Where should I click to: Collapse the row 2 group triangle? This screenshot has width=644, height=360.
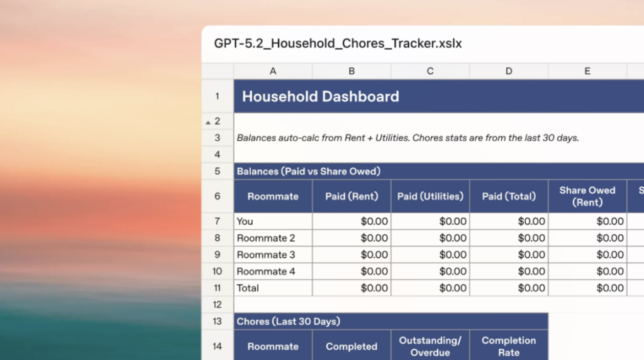pyautogui.click(x=208, y=121)
